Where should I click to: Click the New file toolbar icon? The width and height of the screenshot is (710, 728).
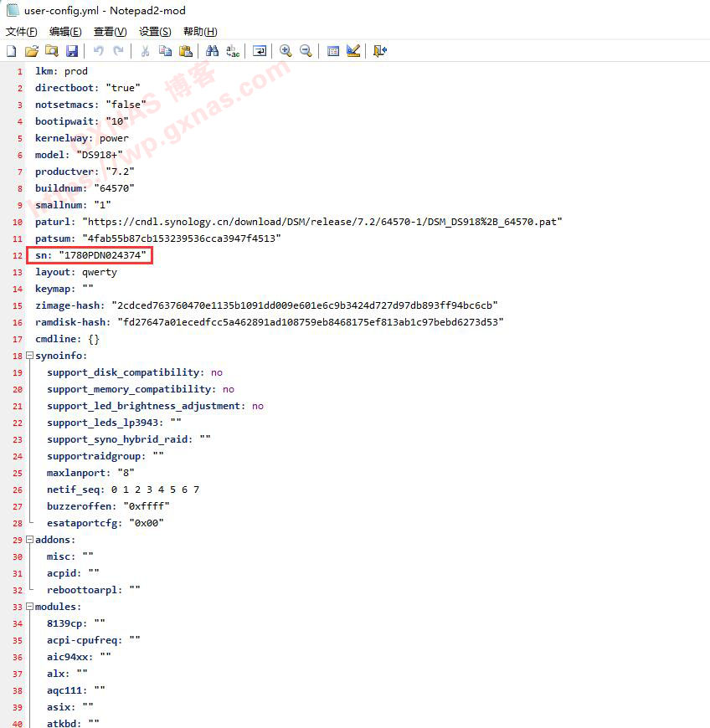pos(12,51)
